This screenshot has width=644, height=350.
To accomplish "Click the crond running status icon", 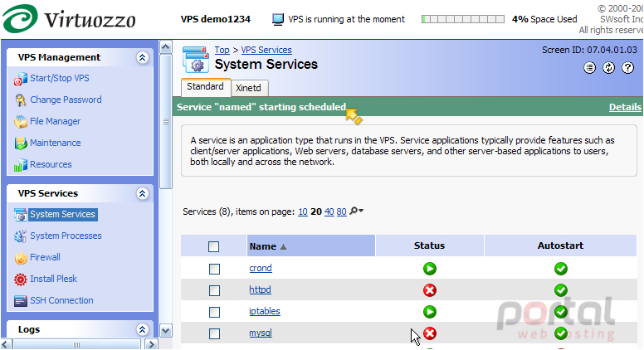I will [x=430, y=269].
